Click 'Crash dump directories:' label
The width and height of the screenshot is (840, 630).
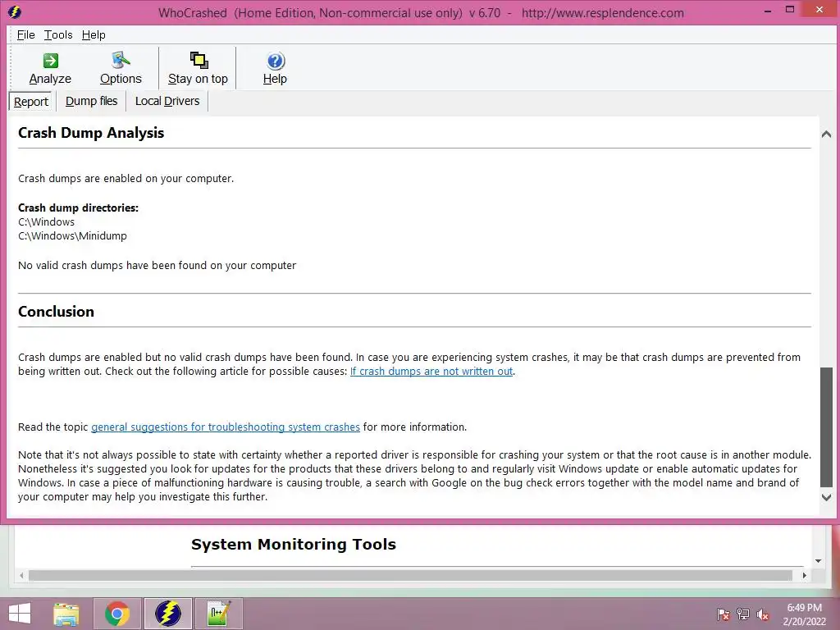(78, 208)
